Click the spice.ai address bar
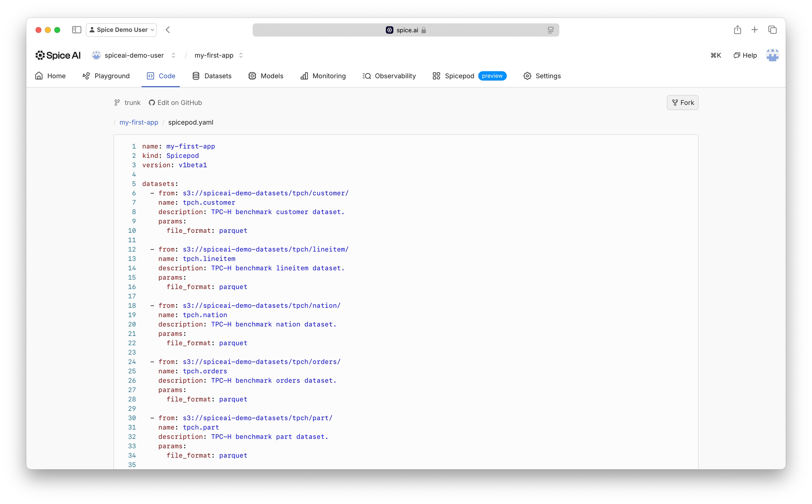Viewport: 812px width, 504px height. pos(405,30)
